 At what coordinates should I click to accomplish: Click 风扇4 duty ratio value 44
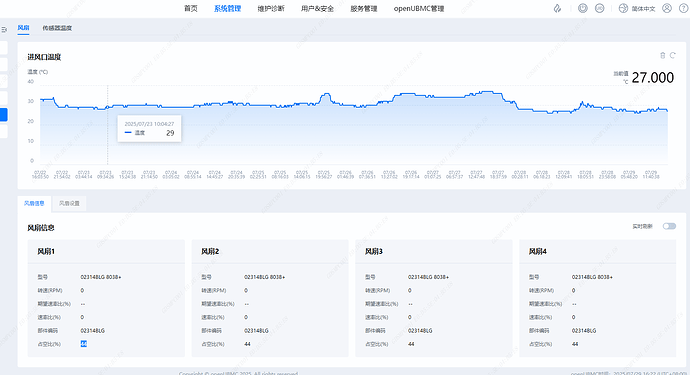point(575,344)
